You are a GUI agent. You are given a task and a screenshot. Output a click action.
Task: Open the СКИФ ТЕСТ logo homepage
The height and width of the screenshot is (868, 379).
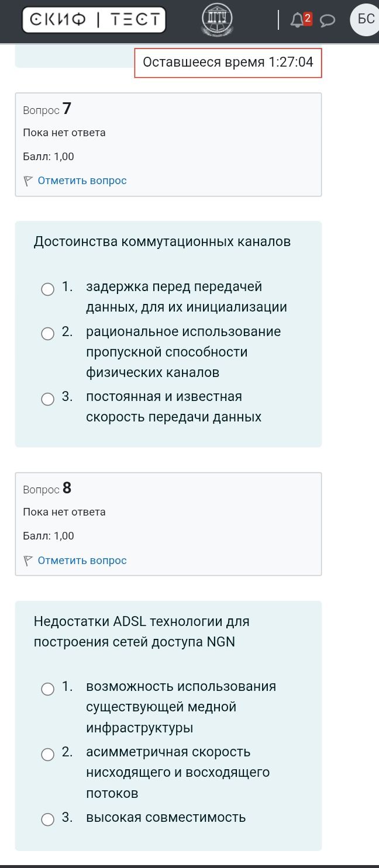(x=94, y=20)
